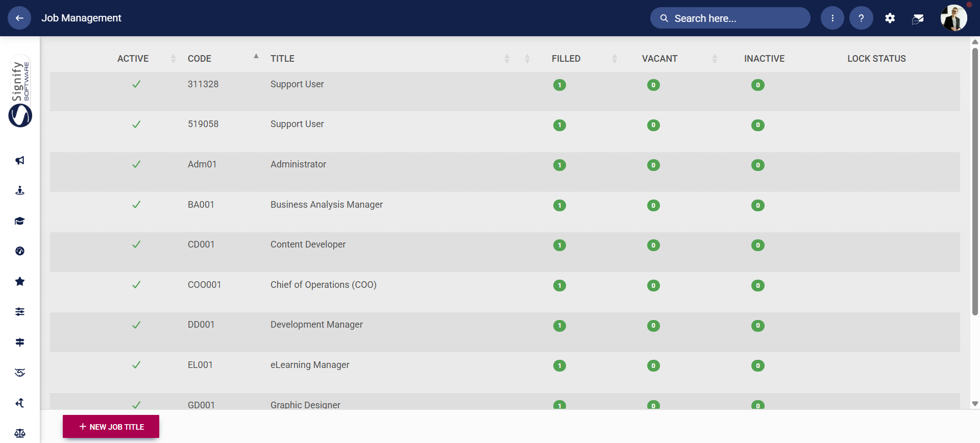The image size is (980, 443).
Task: Open the Content Developer job
Action: [308, 244]
